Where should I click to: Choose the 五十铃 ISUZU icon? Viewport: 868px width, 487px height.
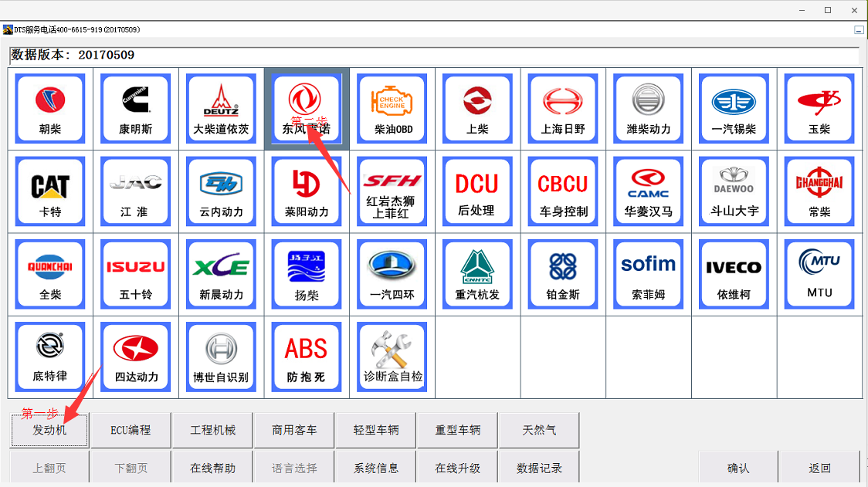(x=136, y=274)
